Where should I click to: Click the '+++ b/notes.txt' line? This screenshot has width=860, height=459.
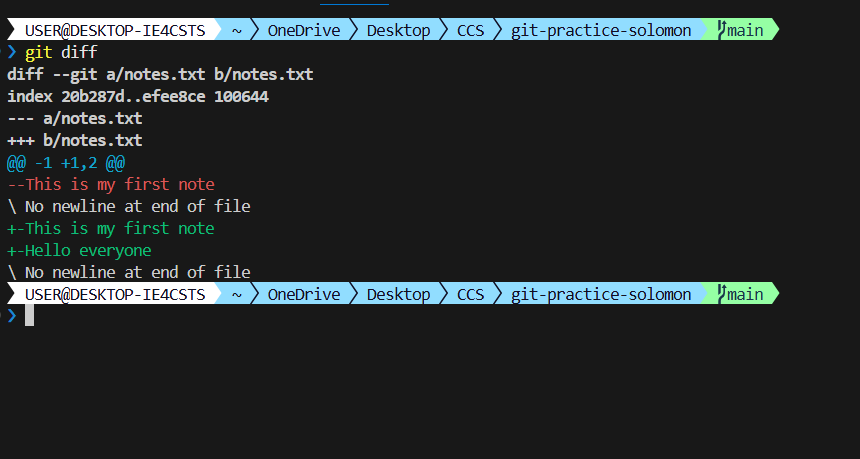coord(75,140)
